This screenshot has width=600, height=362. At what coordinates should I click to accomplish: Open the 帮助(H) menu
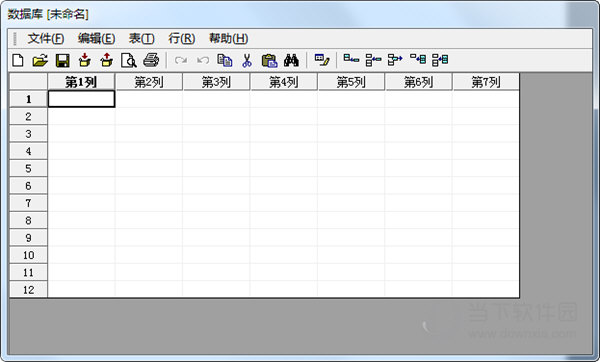[228, 39]
